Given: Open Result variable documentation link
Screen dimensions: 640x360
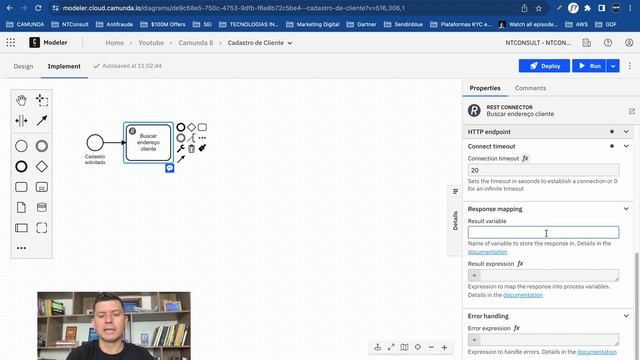Looking at the screenshot, I should pos(487,252).
